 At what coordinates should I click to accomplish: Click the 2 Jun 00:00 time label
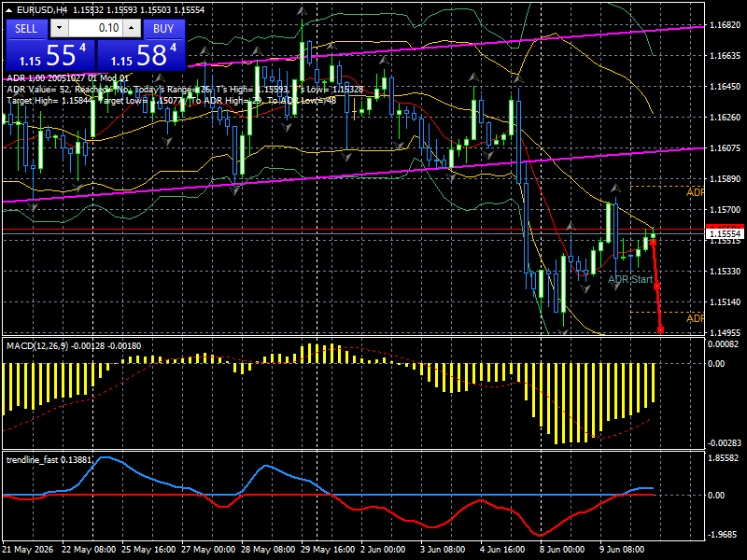pyautogui.click(x=383, y=549)
